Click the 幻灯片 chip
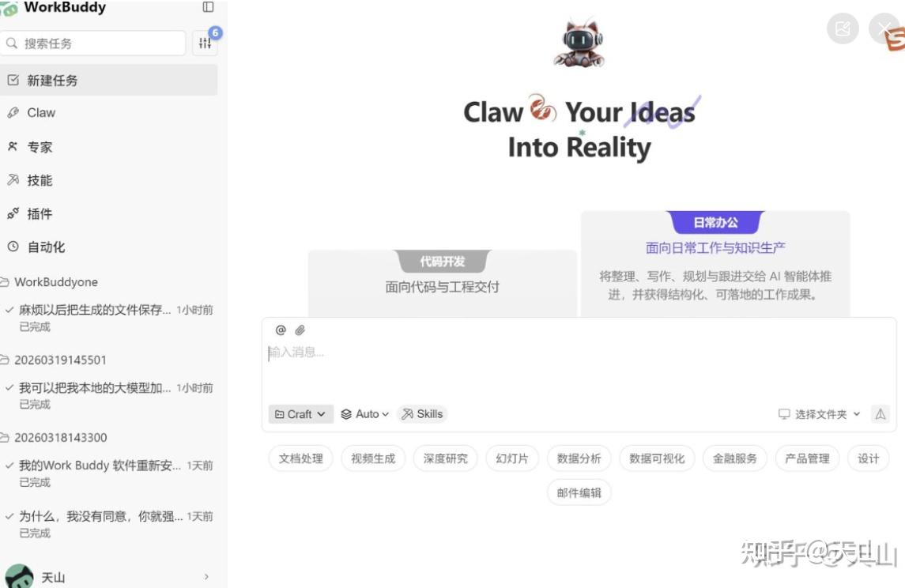Screen dimensions: 905x588 point(512,458)
